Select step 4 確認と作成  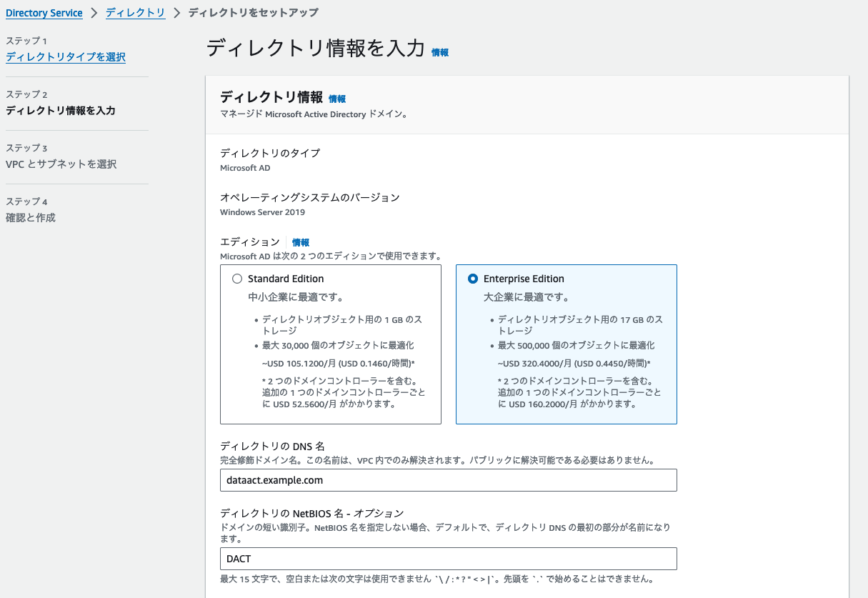pos(31,218)
